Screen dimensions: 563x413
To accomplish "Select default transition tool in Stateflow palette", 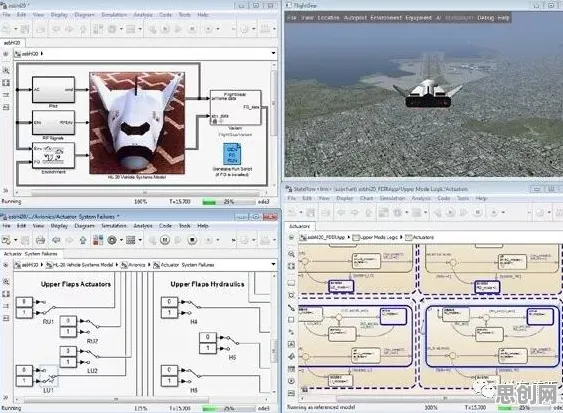I will (291, 308).
